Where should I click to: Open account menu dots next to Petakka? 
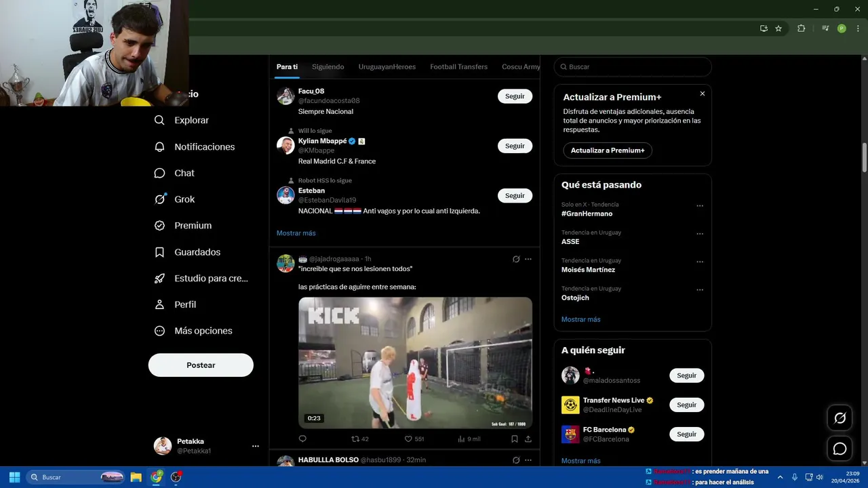[256, 446]
